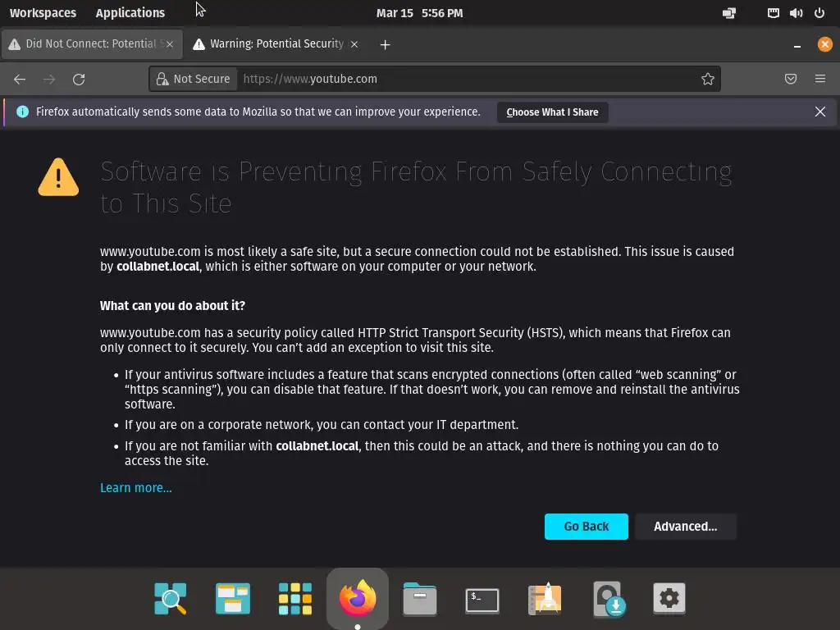Select 'Warning: Potential Security' tab
840x630 pixels.
[x=276, y=44]
